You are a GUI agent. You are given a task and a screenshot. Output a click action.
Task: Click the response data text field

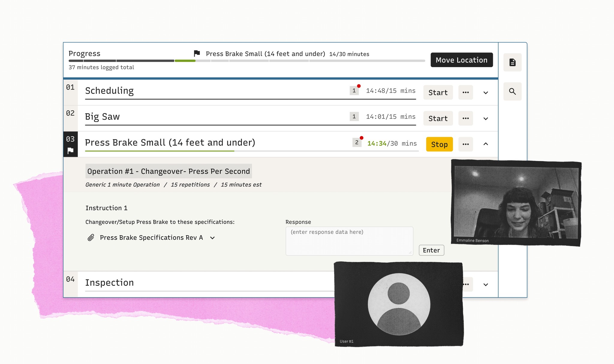click(349, 241)
